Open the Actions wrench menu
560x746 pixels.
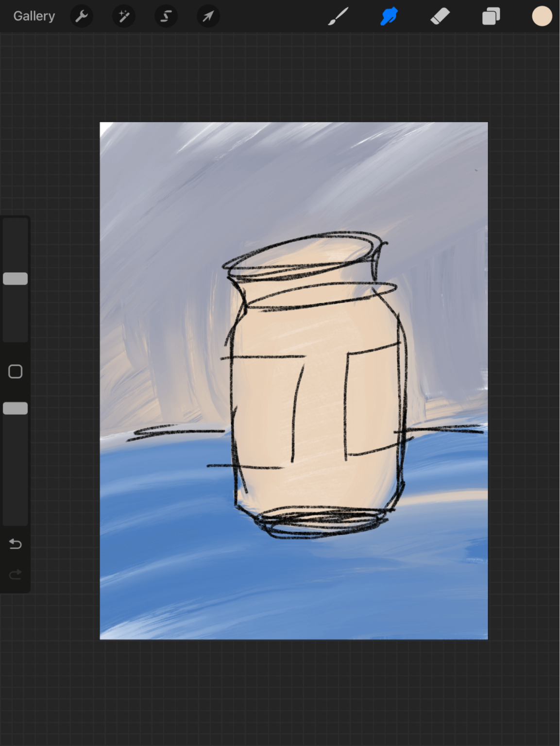click(82, 16)
